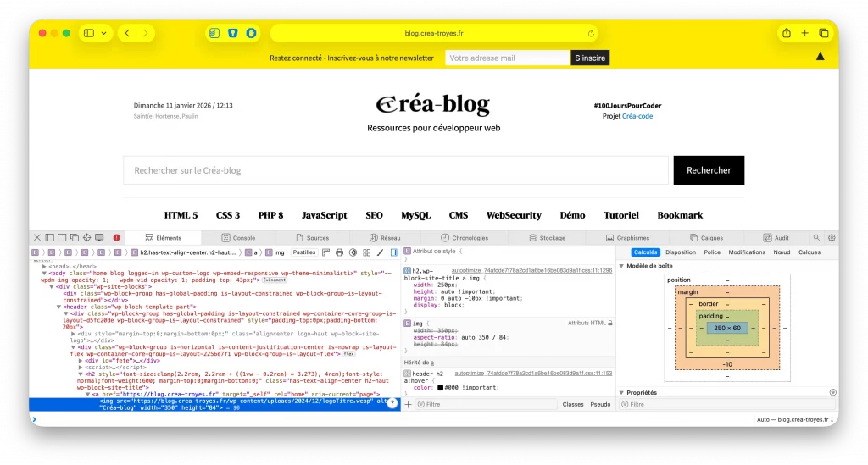868x465 pixels.
Task: Open the Stockage tab
Action: pyautogui.click(x=547, y=238)
